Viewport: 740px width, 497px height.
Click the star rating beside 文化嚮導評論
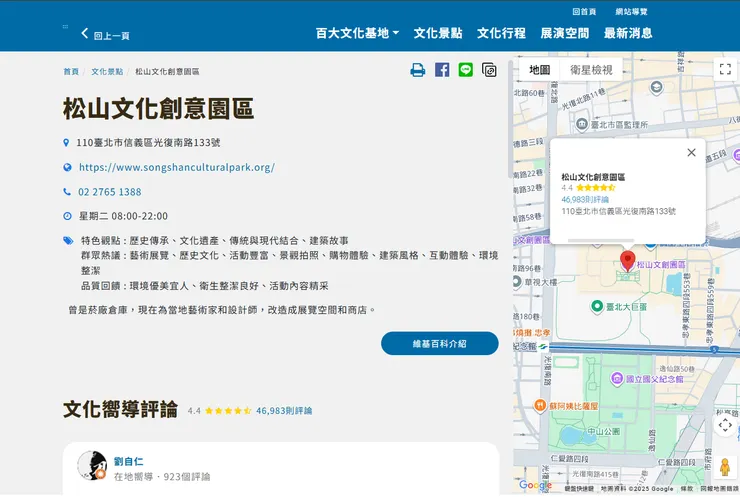point(228,411)
